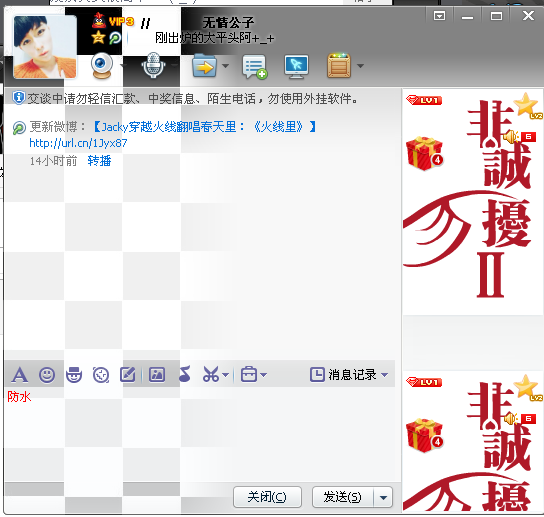This screenshot has height=517, width=544.
Task: Open the upper red gift box icon
Action: [424, 153]
